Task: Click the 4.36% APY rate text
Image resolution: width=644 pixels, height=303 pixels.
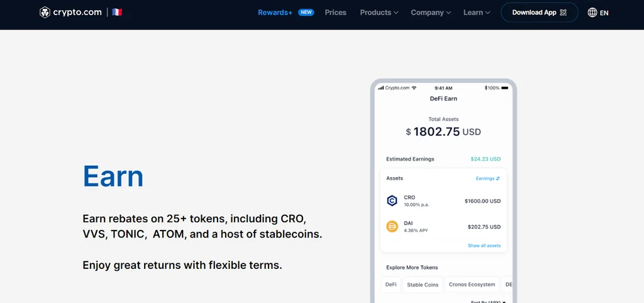Action: click(x=416, y=231)
